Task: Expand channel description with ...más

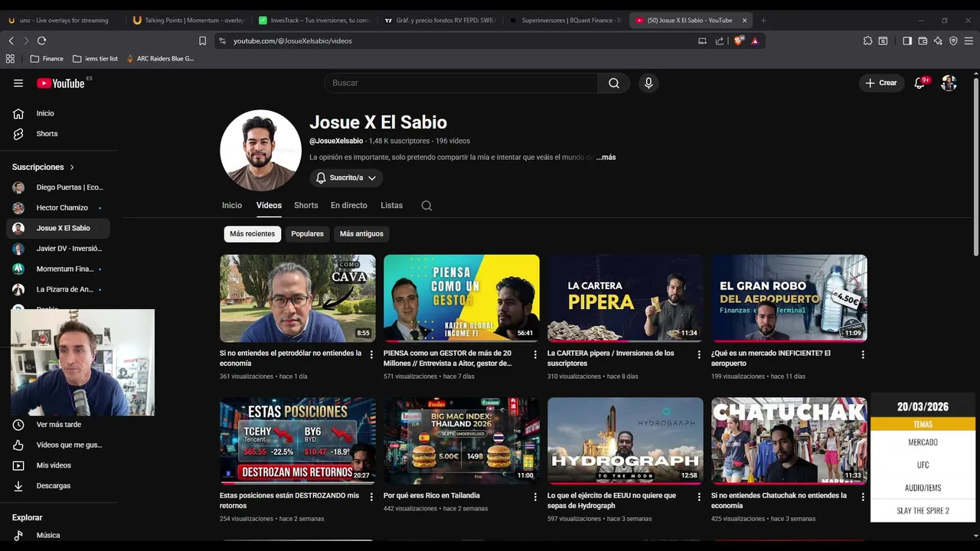Action: [606, 157]
